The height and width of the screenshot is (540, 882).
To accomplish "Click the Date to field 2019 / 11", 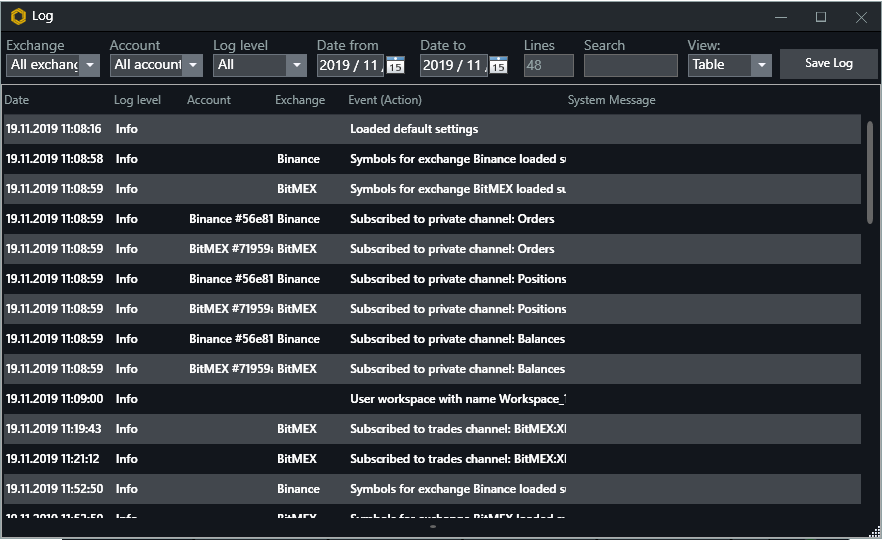I will click(x=454, y=65).
